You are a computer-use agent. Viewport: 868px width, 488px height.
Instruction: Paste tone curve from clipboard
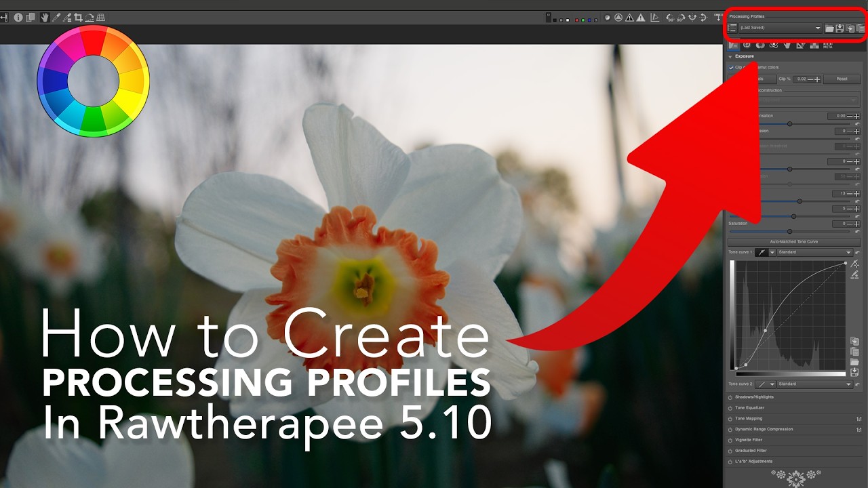pyautogui.click(x=854, y=352)
